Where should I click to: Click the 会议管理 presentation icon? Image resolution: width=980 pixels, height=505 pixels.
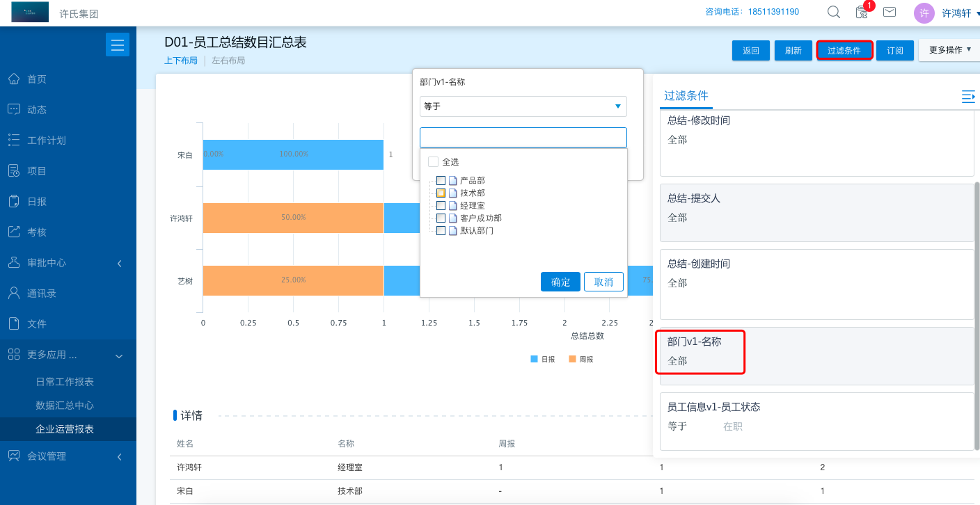[13, 456]
